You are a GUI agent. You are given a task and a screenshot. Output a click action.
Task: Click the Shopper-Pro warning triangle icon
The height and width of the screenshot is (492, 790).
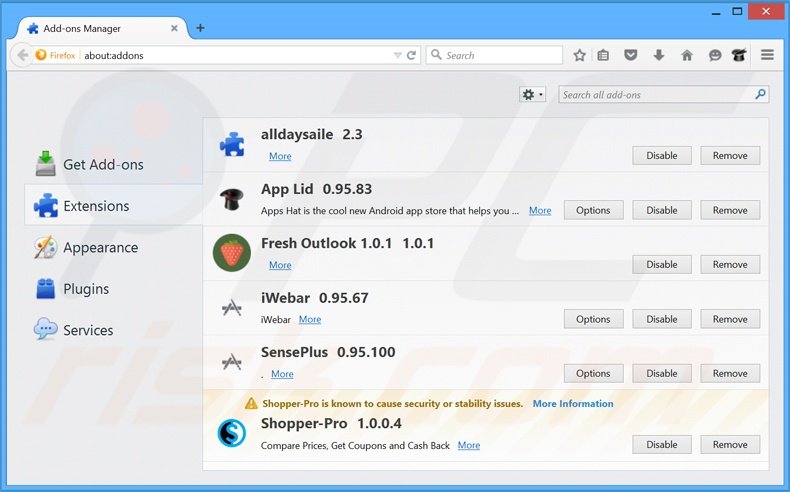point(251,403)
